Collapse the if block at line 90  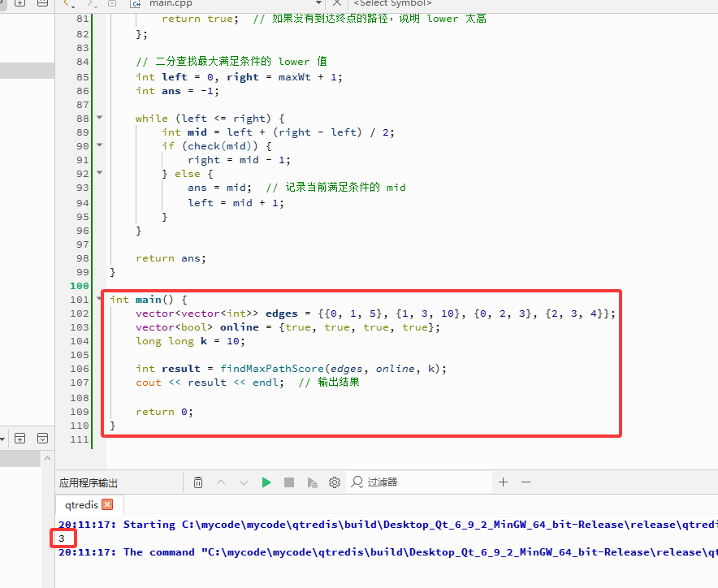tap(99, 145)
